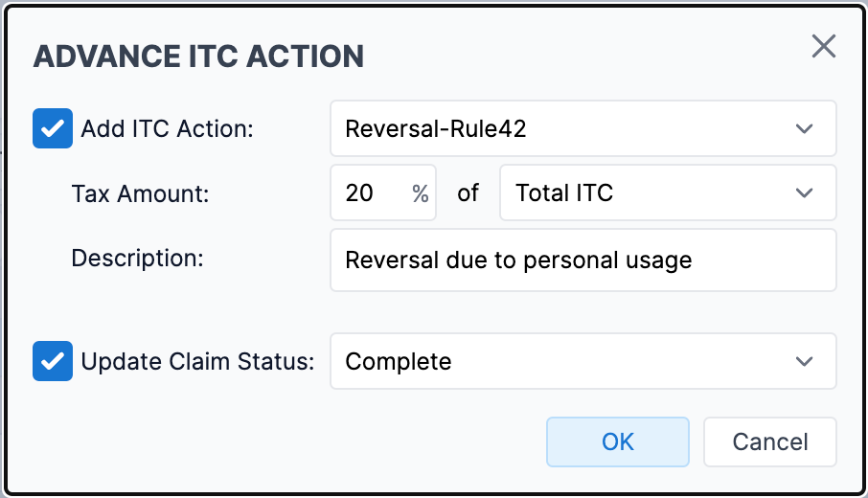Expand the Complete claim status chevron

(x=804, y=361)
